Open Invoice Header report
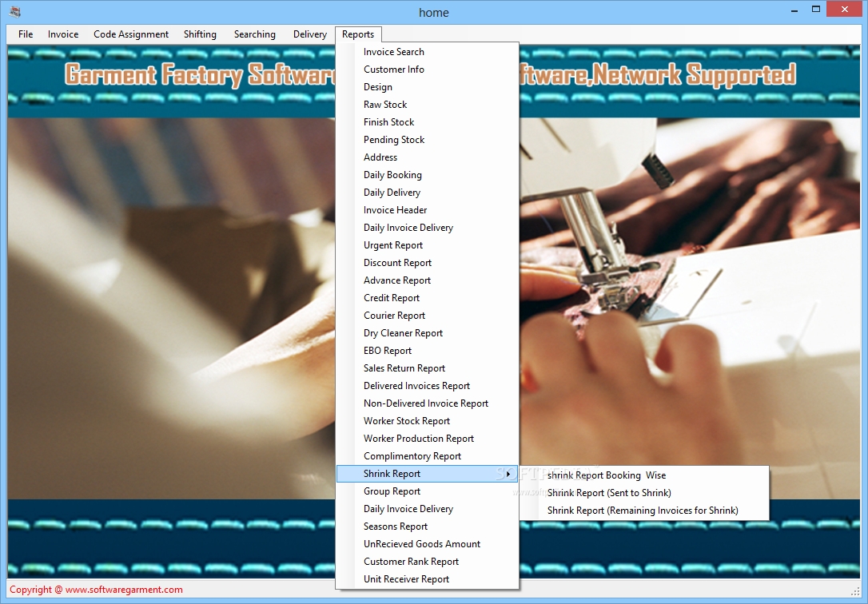868x604 pixels. (428, 210)
